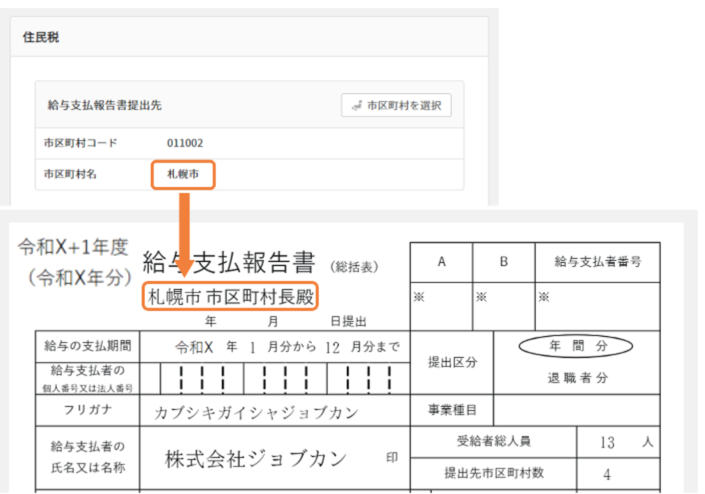Click the 株式会社ジョブカン payer name field
Viewport: 705px width, 494px height.
256,459
